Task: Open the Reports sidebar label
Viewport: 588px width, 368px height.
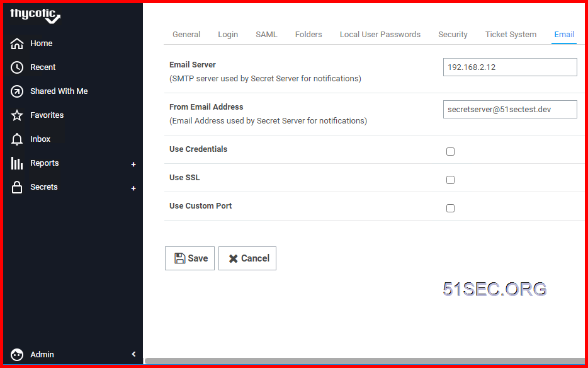Action: (45, 163)
